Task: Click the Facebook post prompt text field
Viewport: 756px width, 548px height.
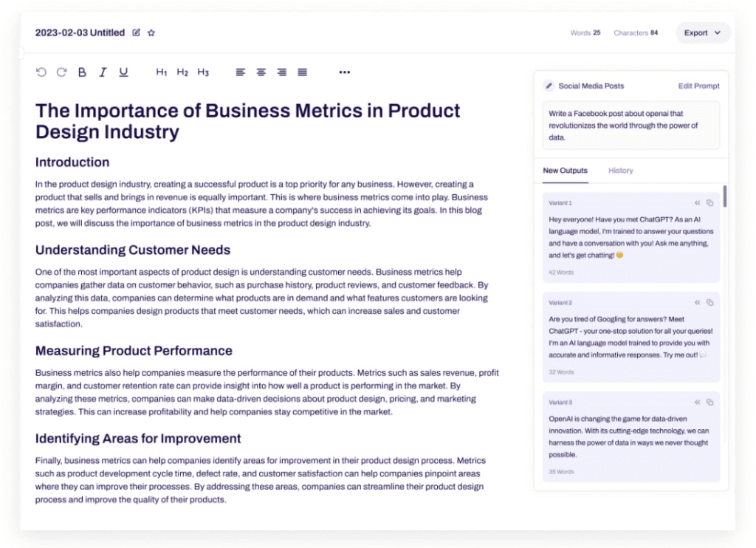Action: [x=630, y=126]
